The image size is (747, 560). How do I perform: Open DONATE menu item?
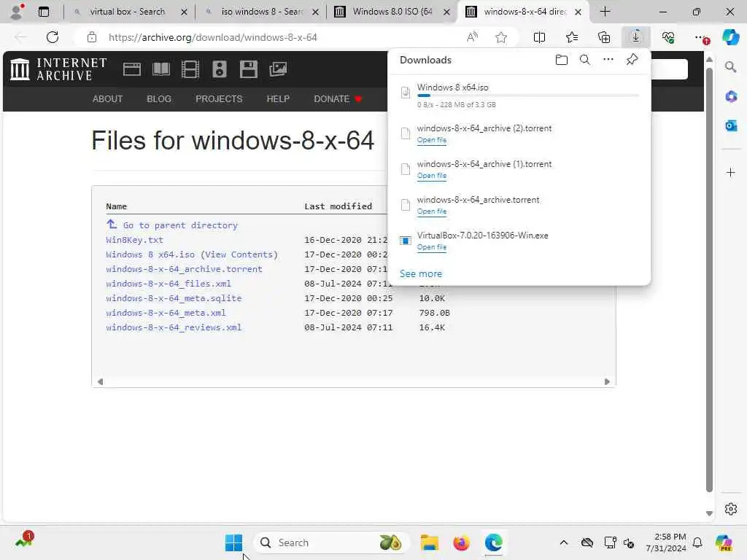[338, 99]
